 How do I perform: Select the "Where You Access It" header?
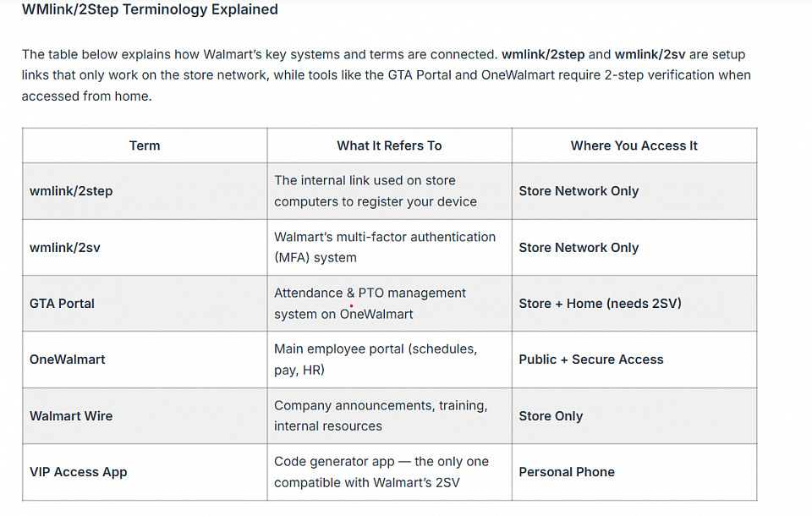[x=634, y=145]
